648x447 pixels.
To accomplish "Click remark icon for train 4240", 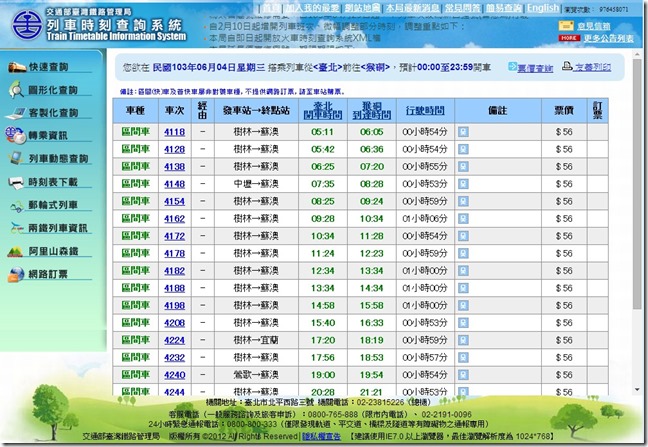I will pos(464,375).
